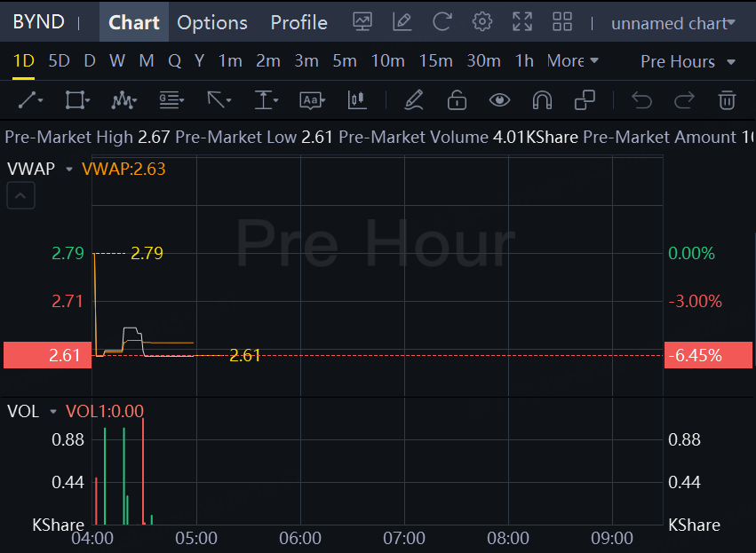Select the monthly M period
The width and height of the screenshot is (756, 553).
[147, 61]
